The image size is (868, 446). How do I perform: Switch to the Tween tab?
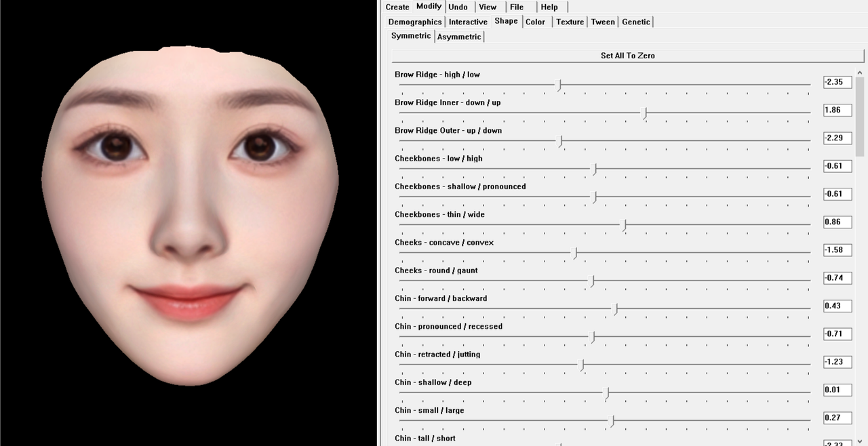click(603, 22)
